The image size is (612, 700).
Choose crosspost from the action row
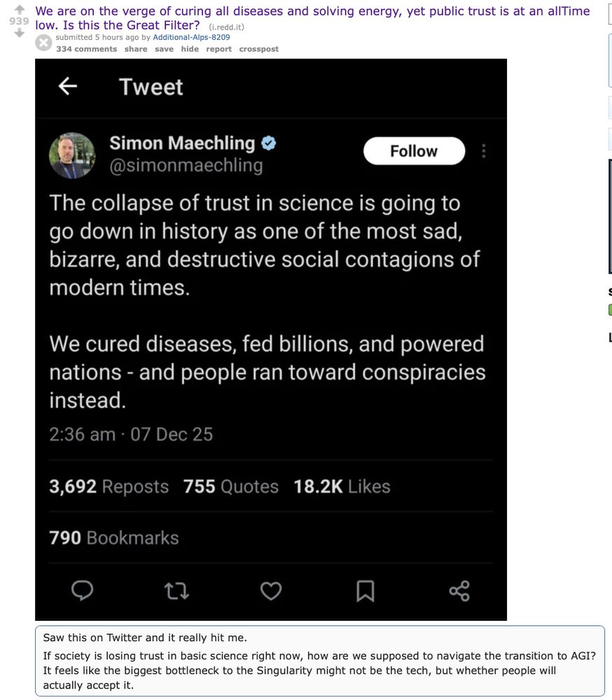coord(258,49)
